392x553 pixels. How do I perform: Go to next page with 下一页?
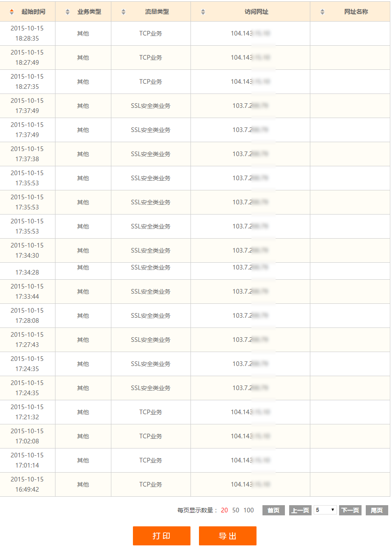(350, 510)
